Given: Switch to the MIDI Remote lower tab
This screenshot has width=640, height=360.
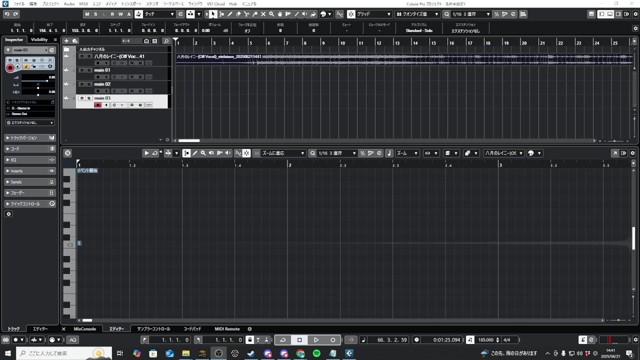Looking at the screenshot, I should [x=227, y=329].
